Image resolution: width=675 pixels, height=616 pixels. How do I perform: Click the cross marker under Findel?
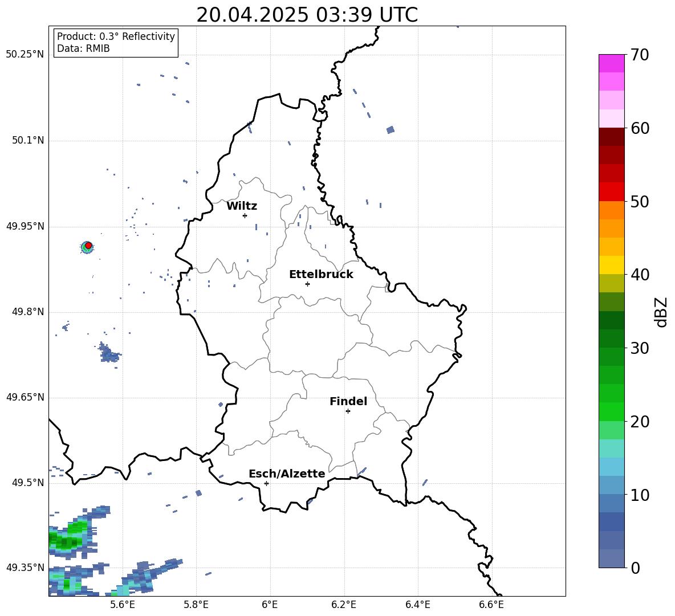(348, 411)
